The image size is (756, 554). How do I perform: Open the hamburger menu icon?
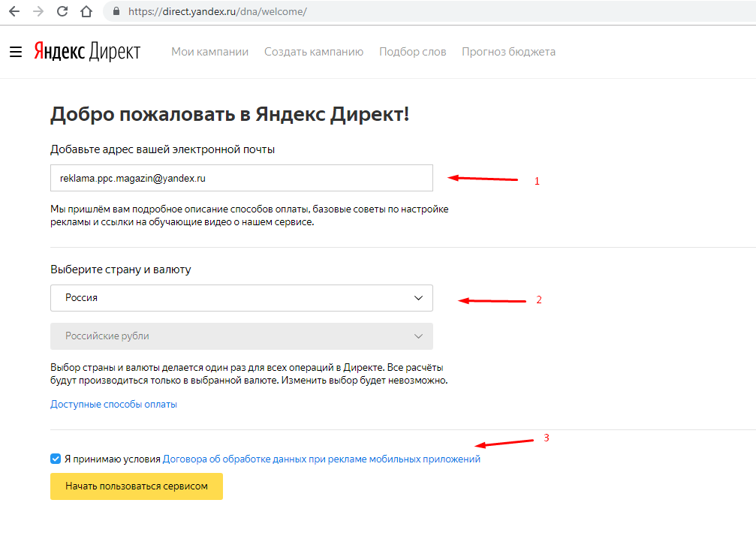(16, 52)
